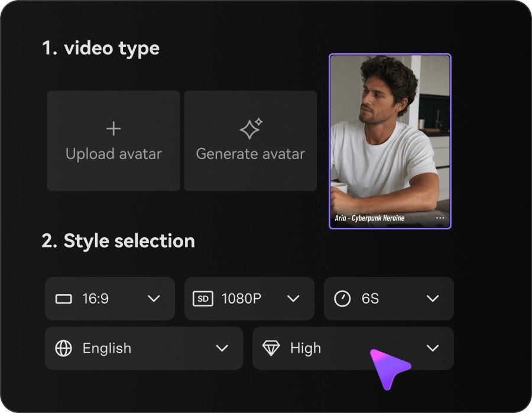This screenshot has width=532, height=413.
Task: Expand the 6S duration chevron
Action: (x=433, y=299)
